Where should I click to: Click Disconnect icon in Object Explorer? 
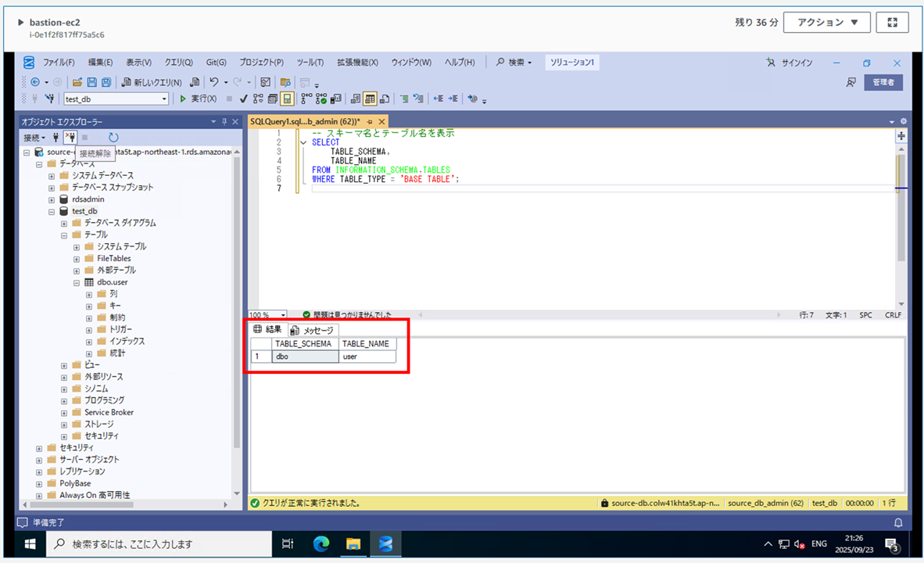(70, 138)
